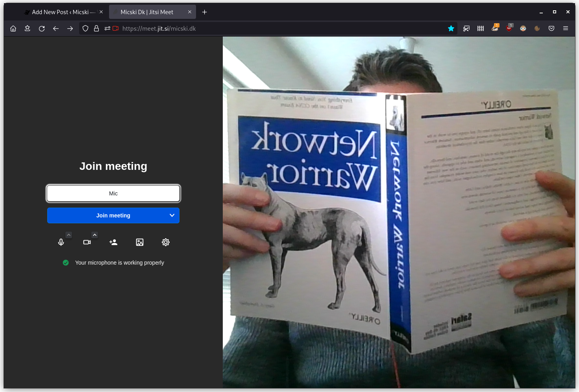The width and height of the screenshot is (579, 392).
Task: Click the invite people icon
Action: 113,242
